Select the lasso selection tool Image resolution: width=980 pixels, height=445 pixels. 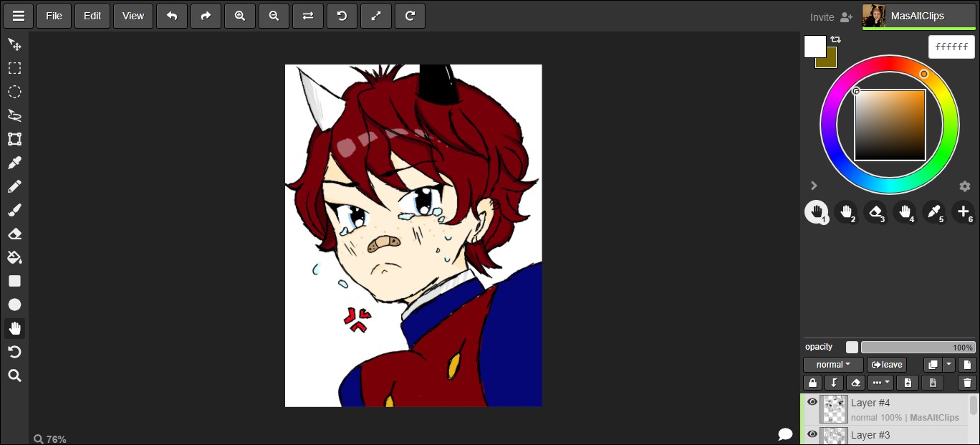click(x=14, y=115)
